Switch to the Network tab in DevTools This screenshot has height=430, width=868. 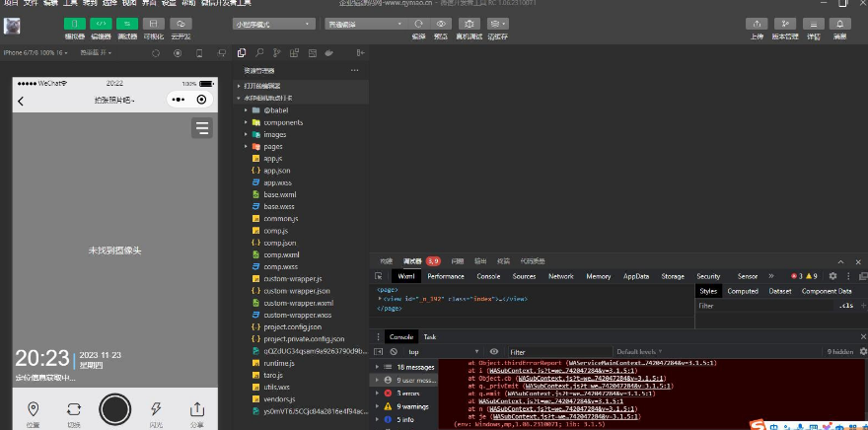(x=560, y=276)
